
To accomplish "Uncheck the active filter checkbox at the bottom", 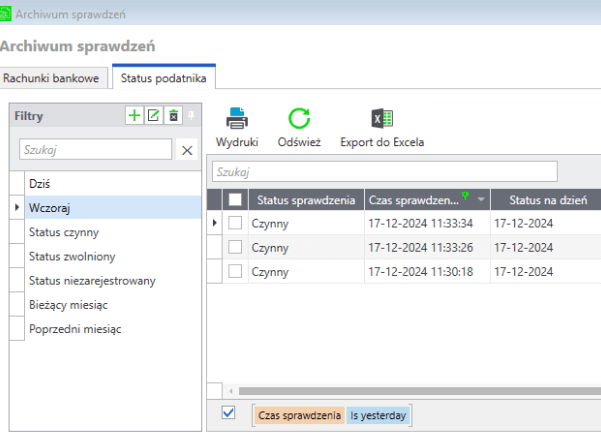I will 228,412.
